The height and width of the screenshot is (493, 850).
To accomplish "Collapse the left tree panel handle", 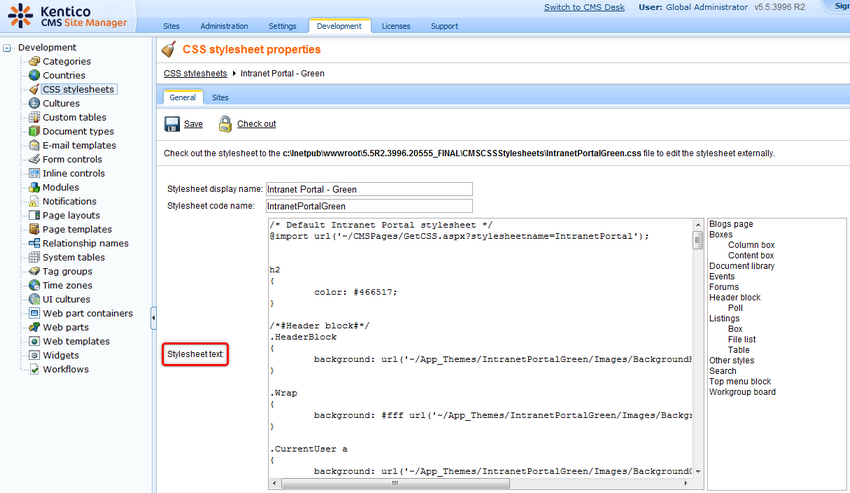I will (153, 318).
